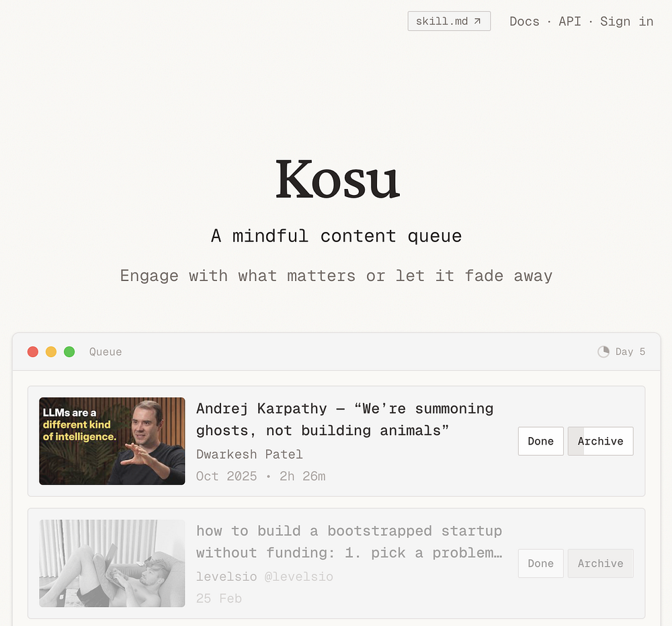The height and width of the screenshot is (626, 672).
Task: Click the Day 5 pie progress icon
Action: click(x=603, y=352)
